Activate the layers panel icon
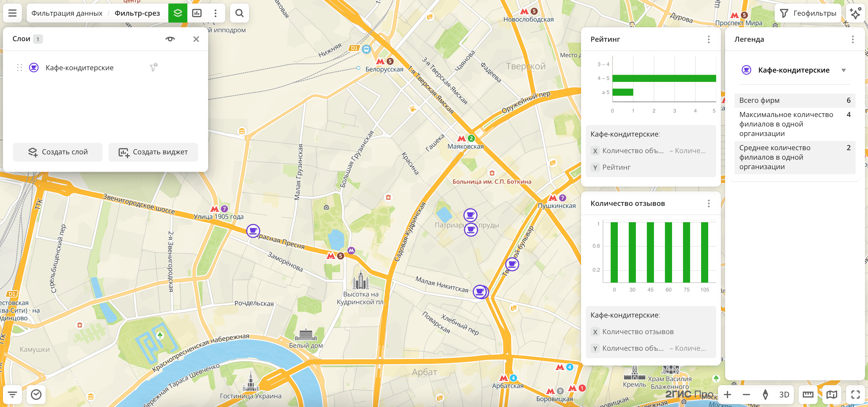868x407 pixels. tap(178, 13)
